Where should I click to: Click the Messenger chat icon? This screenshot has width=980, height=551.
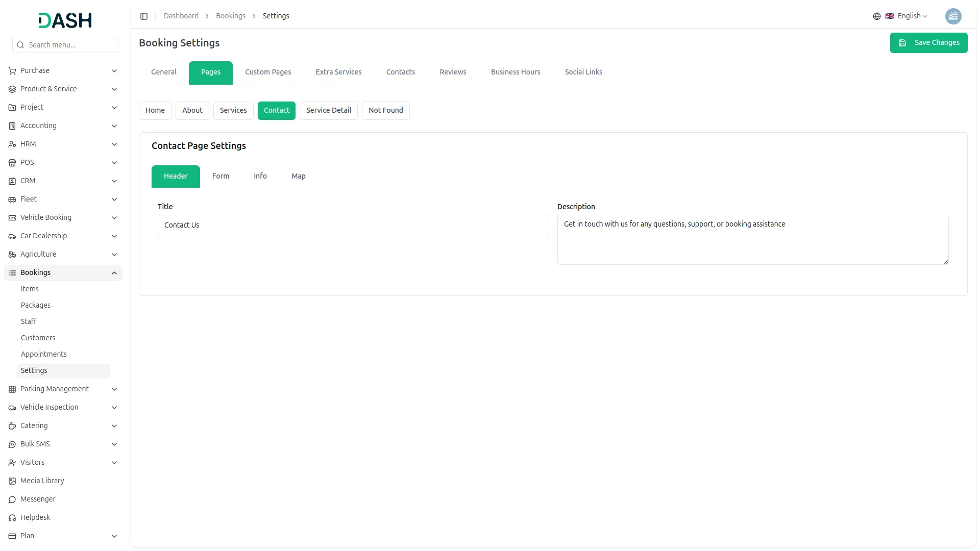click(12, 499)
